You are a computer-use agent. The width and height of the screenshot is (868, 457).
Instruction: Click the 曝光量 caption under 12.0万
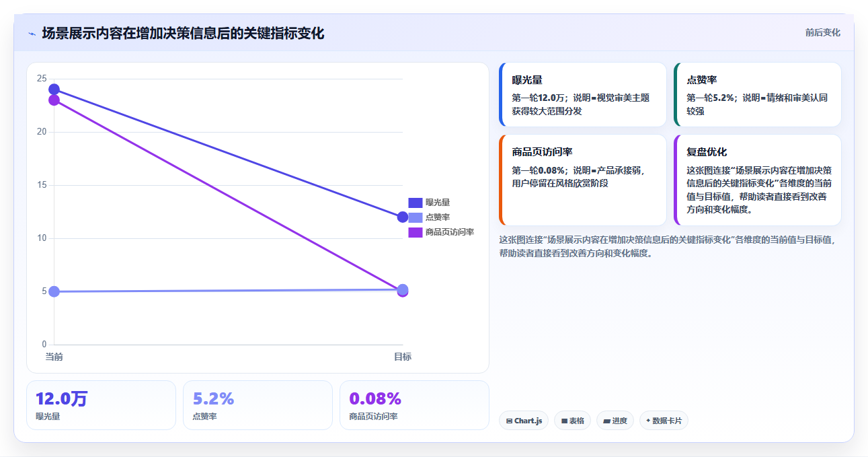coord(48,417)
